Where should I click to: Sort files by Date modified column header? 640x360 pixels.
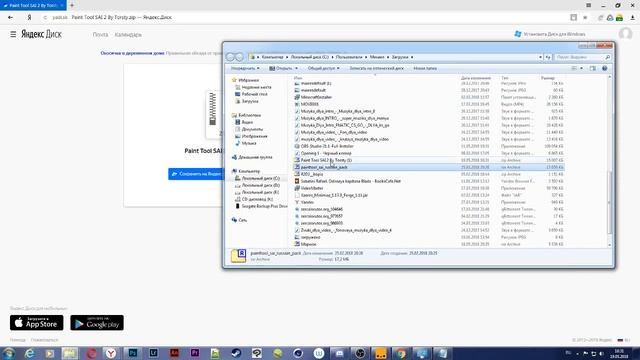coord(476,78)
